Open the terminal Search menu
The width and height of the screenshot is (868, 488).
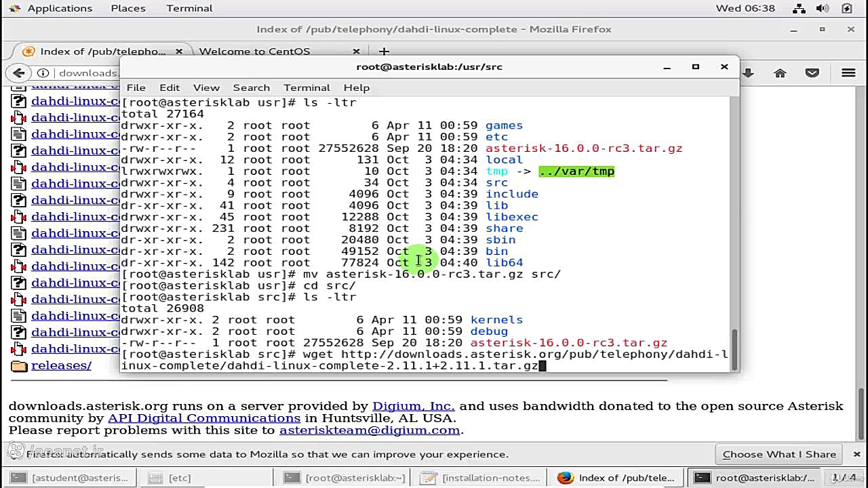click(251, 87)
